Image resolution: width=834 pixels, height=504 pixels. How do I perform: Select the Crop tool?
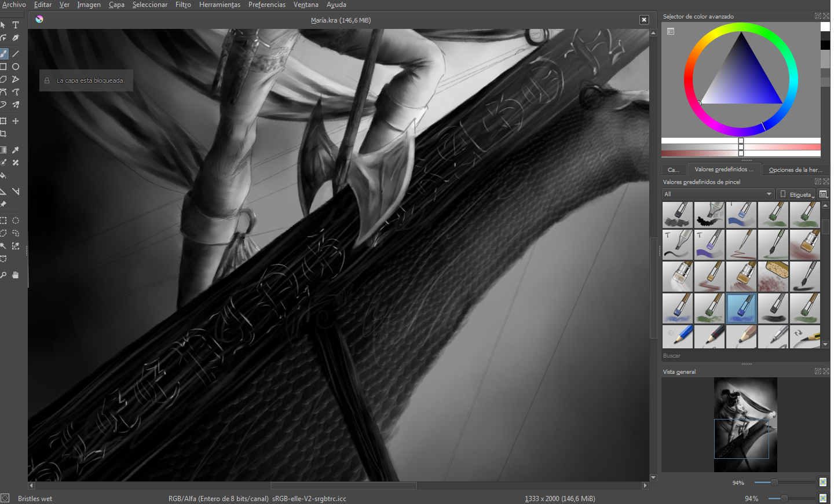tap(3, 134)
